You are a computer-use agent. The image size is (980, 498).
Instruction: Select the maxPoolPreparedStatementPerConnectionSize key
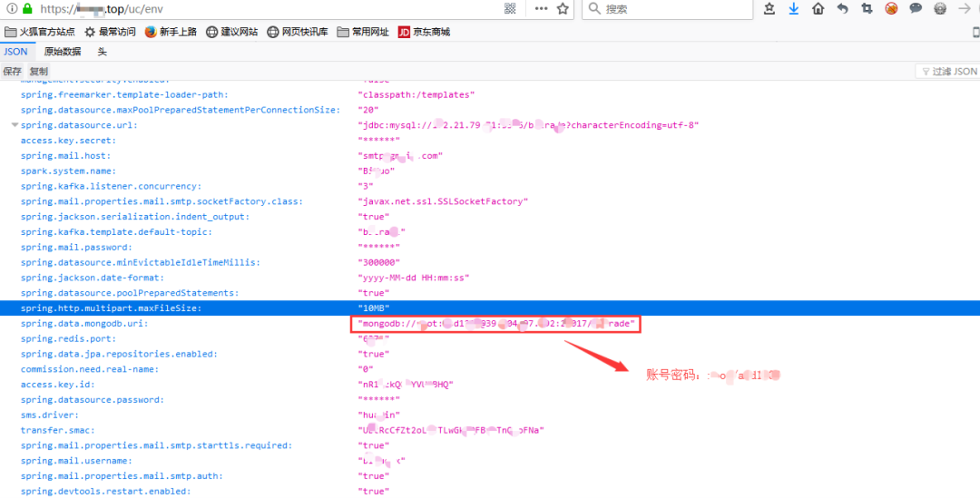[x=181, y=110]
